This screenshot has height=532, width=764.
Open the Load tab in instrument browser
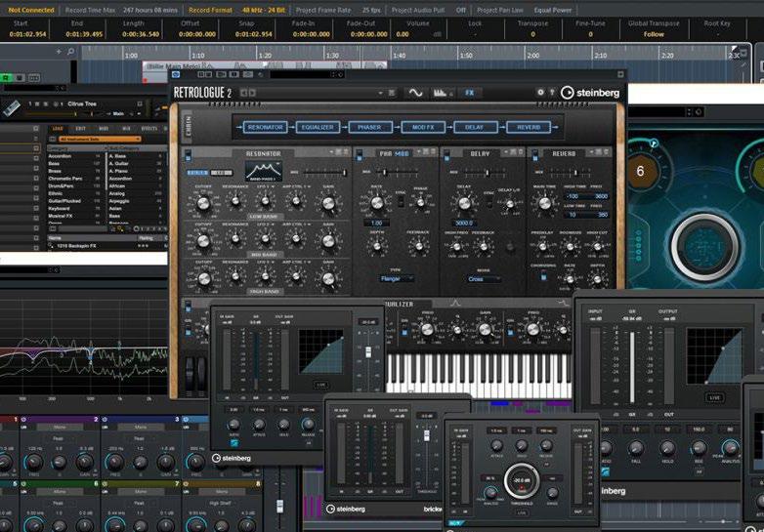(x=58, y=129)
